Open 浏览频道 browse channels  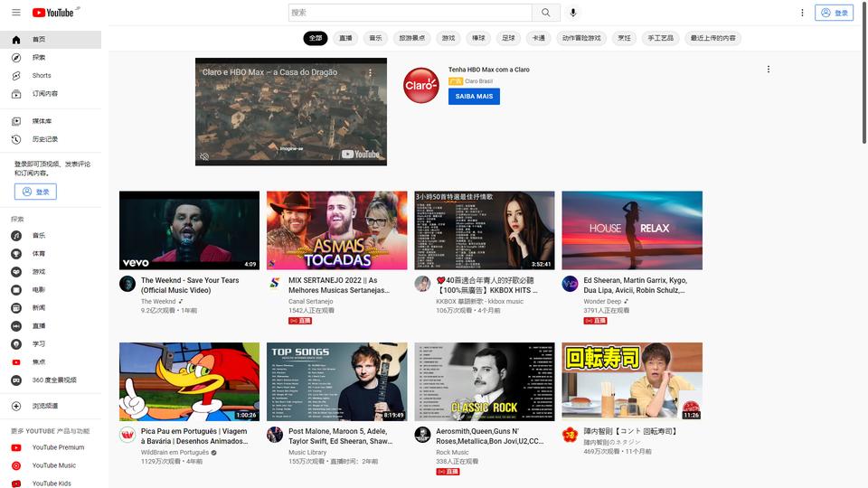point(51,406)
